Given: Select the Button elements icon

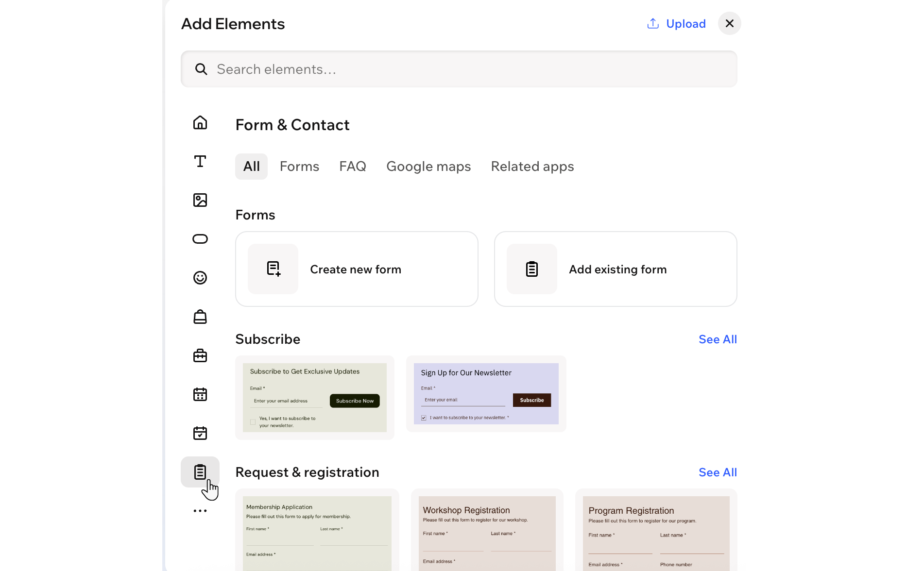Looking at the screenshot, I should point(200,239).
